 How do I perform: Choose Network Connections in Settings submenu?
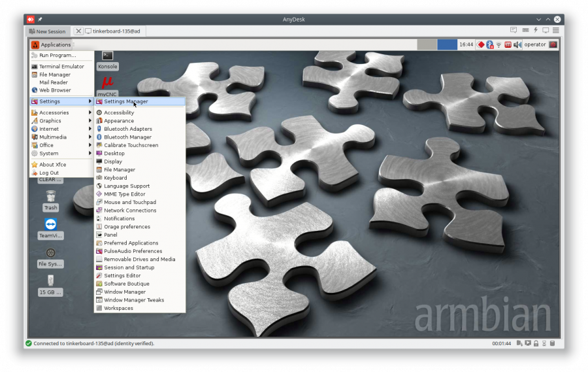tap(130, 211)
